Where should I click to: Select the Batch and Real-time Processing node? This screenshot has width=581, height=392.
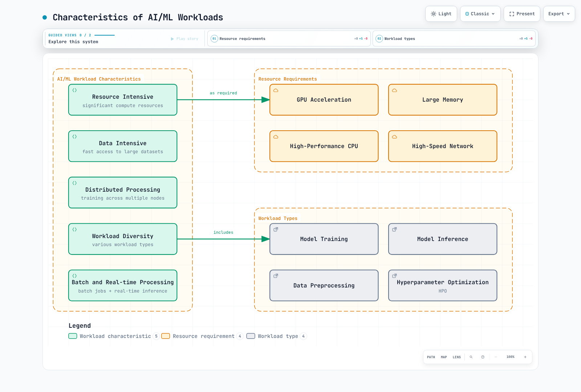[x=123, y=285]
